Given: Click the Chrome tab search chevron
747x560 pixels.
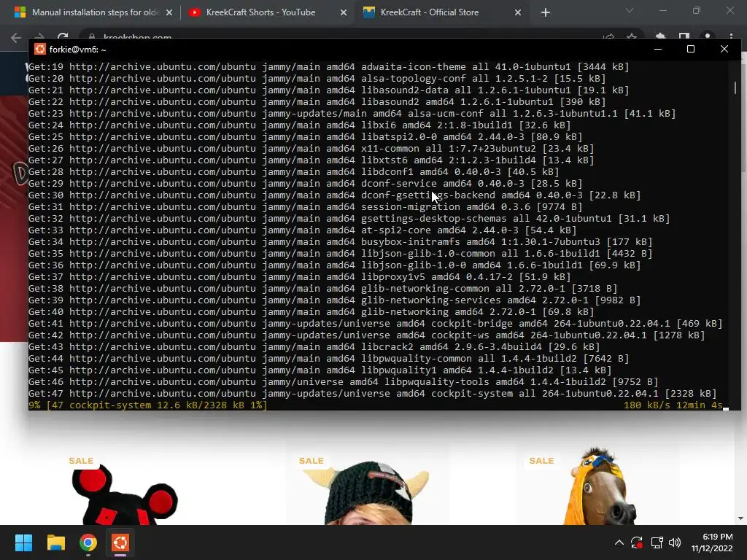Looking at the screenshot, I should point(630,10).
